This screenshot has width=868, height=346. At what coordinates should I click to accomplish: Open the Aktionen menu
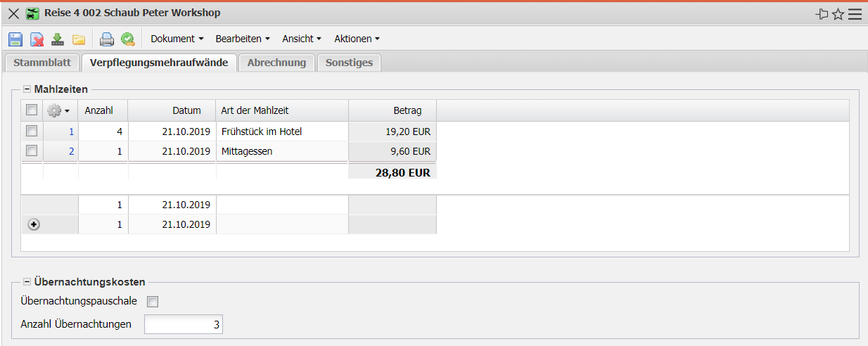coord(357,39)
